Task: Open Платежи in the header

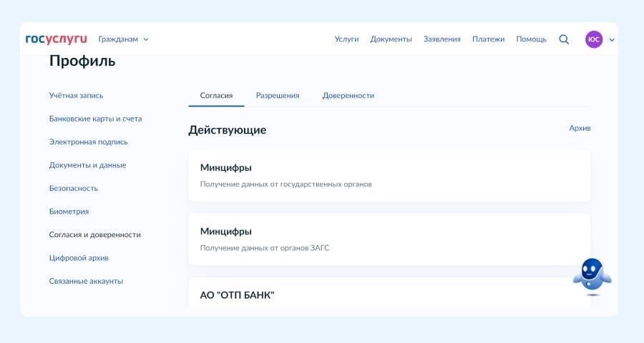Action: 488,39
